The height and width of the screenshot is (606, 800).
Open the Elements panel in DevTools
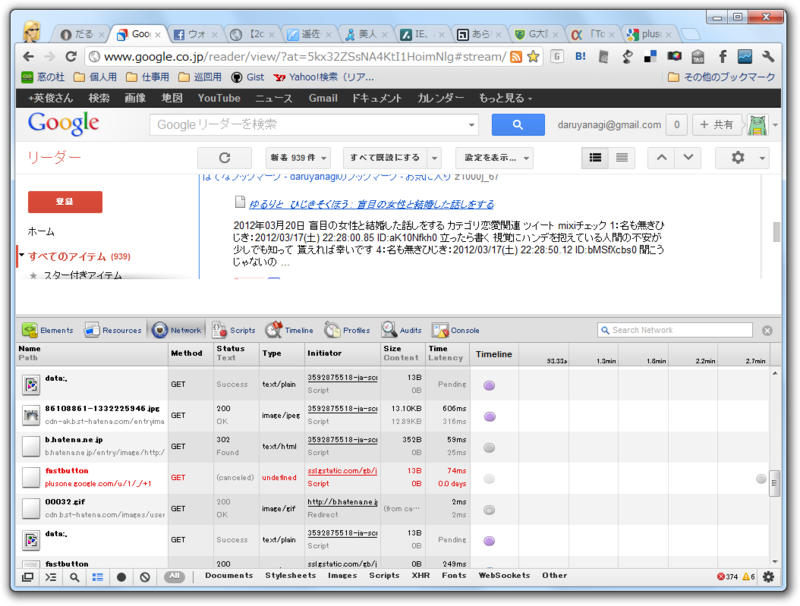[48, 330]
